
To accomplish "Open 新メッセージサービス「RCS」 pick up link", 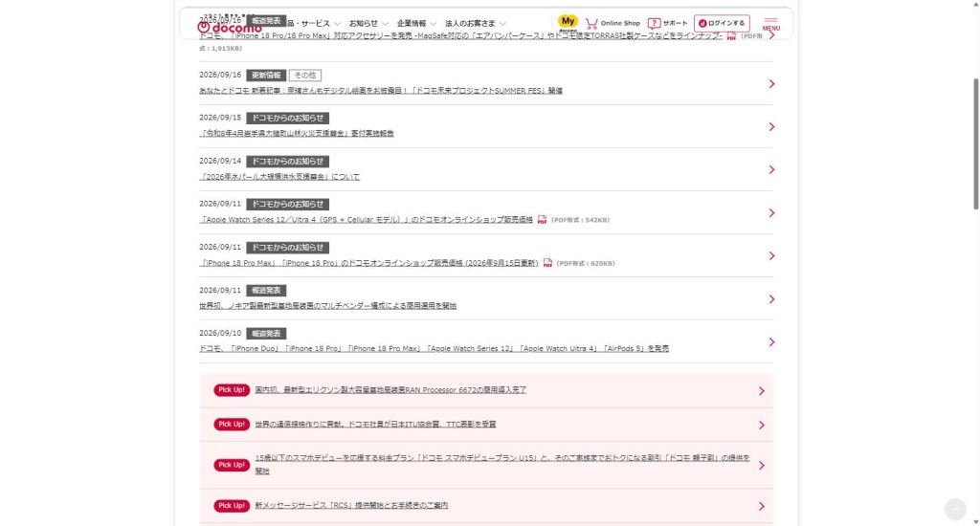I will click(351, 505).
